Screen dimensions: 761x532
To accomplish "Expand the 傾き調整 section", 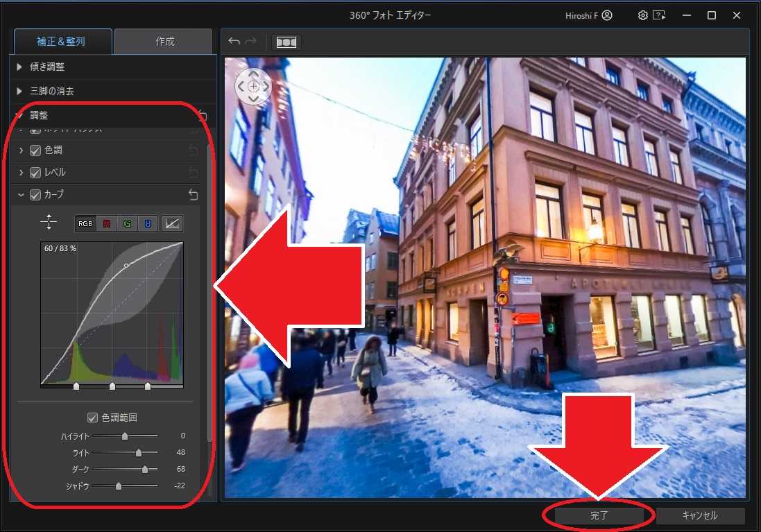I will [18, 67].
